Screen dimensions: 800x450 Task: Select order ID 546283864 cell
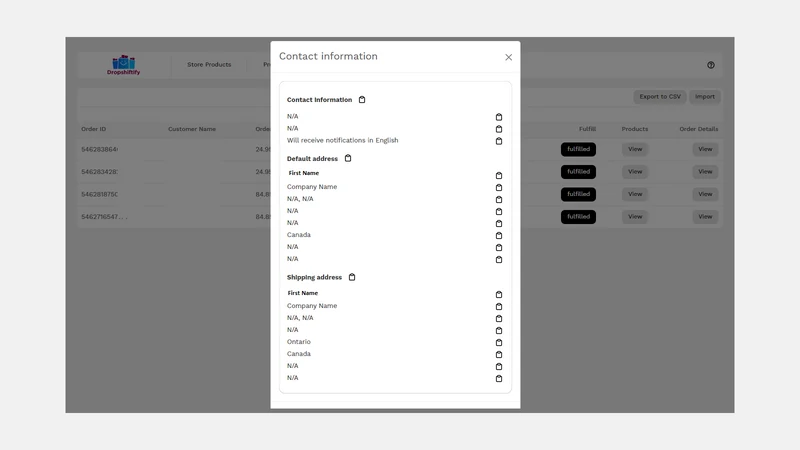99,149
